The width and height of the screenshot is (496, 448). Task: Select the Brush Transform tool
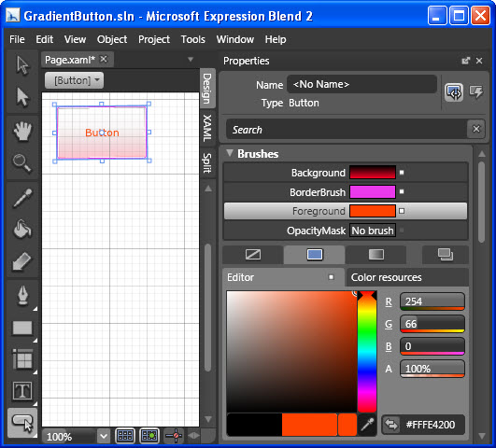[x=22, y=261]
